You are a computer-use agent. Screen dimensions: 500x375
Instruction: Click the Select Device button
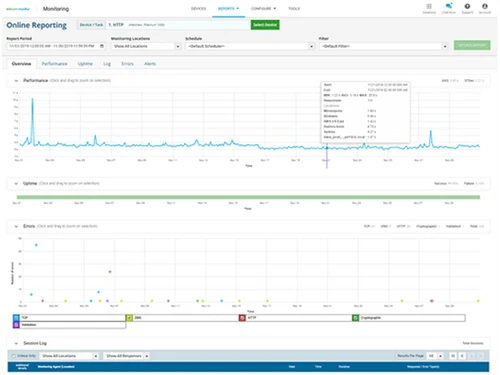pyautogui.click(x=265, y=25)
